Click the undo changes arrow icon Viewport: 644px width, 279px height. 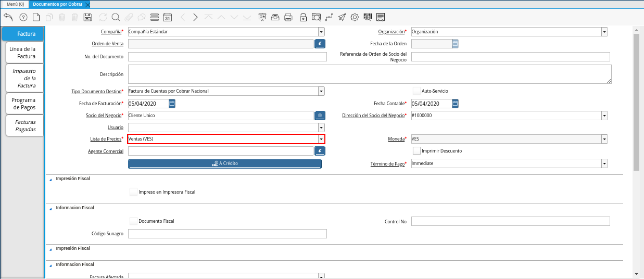click(8, 17)
